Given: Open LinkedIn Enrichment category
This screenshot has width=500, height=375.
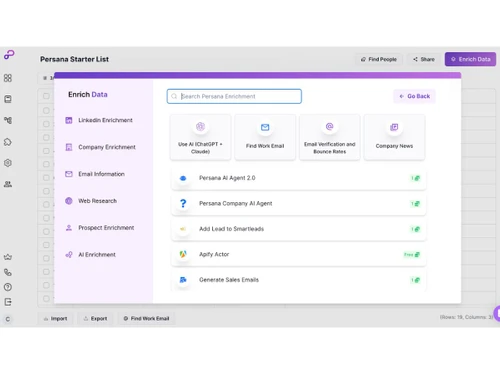Looking at the screenshot, I should (x=99, y=120).
